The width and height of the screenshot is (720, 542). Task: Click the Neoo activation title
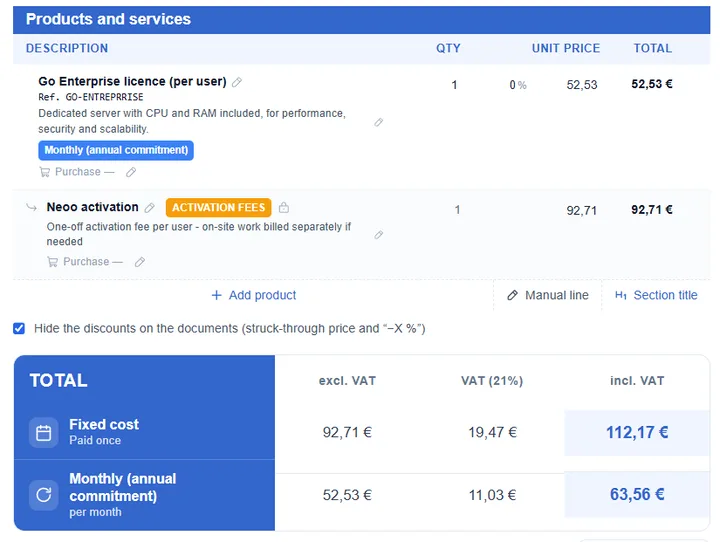click(x=92, y=207)
